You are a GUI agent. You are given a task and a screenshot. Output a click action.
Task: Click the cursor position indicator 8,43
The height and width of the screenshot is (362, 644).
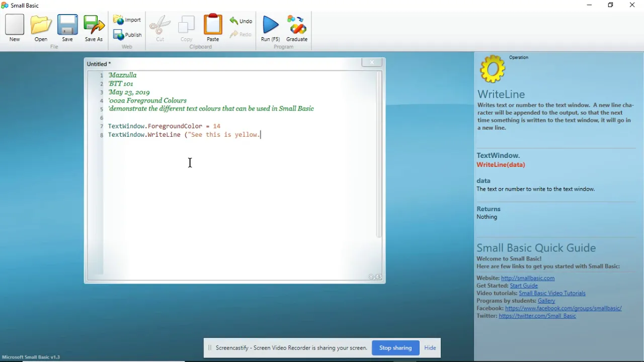tap(375, 277)
